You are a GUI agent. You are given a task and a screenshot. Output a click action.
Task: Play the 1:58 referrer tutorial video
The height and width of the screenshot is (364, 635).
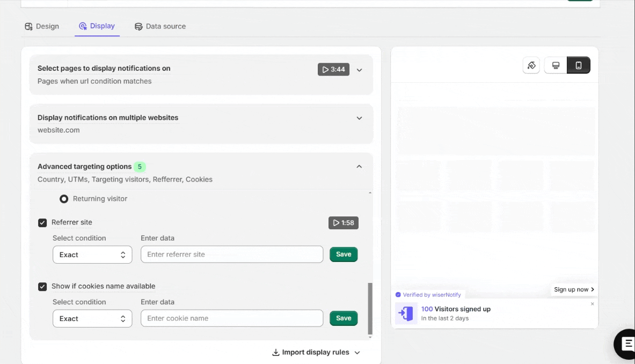coord(344,223)
